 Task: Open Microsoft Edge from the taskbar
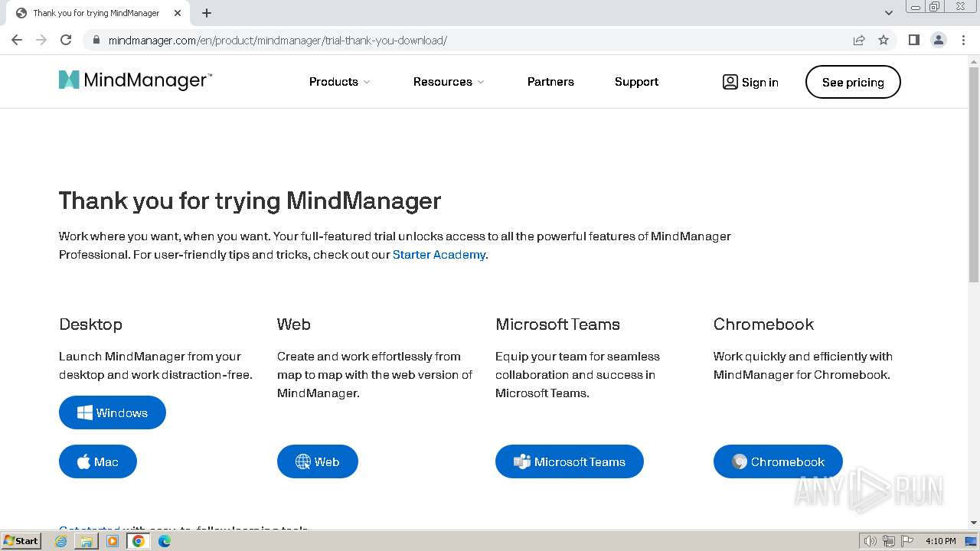click(x=164, y=541)
